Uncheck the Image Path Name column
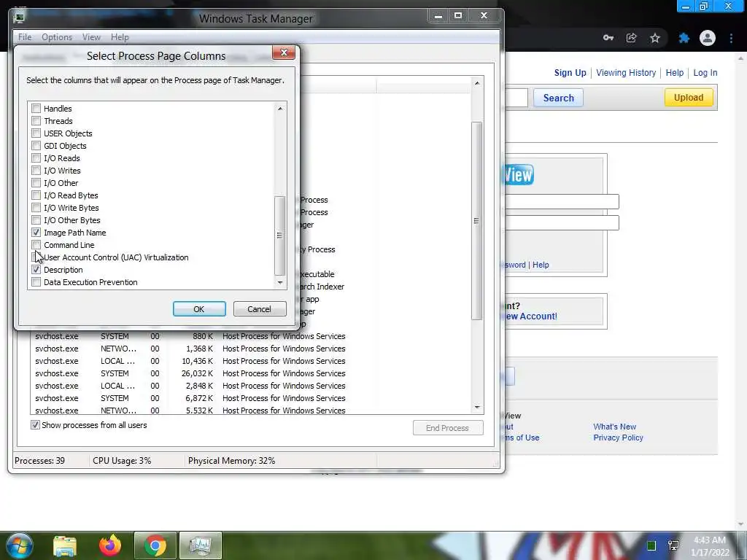Screen dimensions: 747x560 [x=36, y=233]
